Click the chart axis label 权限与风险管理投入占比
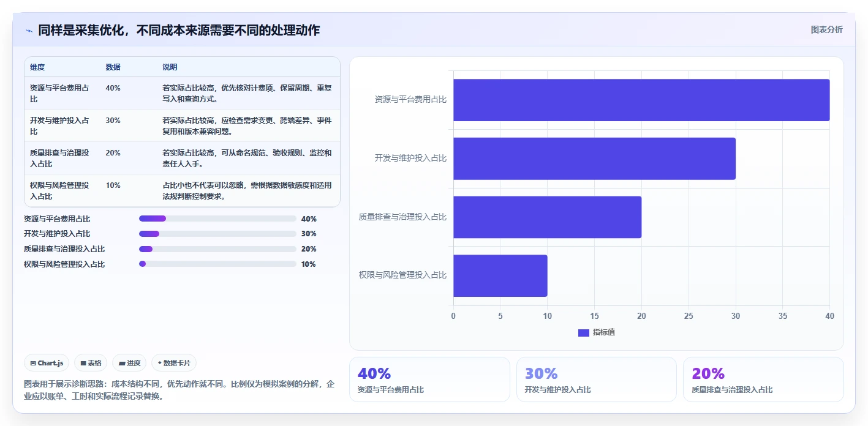Image resolution: width=868 pixels, height=426 pixels. point(403,275)
